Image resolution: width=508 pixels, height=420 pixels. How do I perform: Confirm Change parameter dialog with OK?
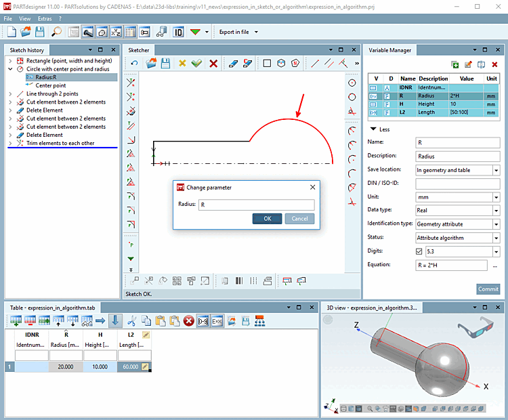(x=267, y=218)
